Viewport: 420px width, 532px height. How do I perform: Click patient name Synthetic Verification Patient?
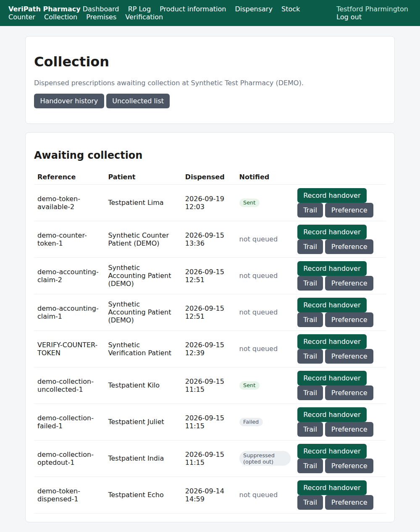point(140,349)
